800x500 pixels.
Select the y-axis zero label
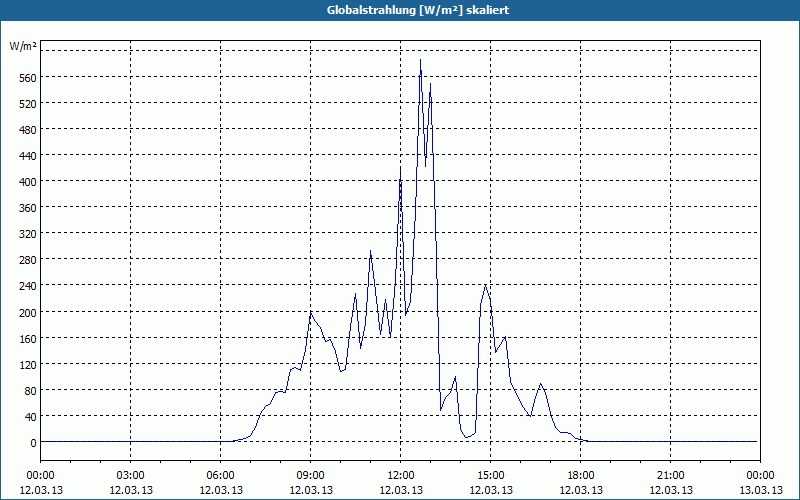click(x=33, y=442)
